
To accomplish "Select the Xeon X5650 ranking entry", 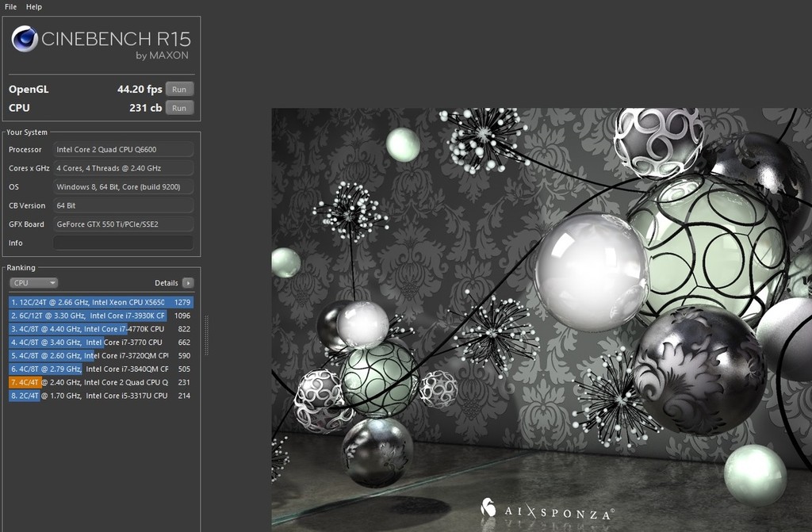I will pyautogui.click(x=101, y=302).
